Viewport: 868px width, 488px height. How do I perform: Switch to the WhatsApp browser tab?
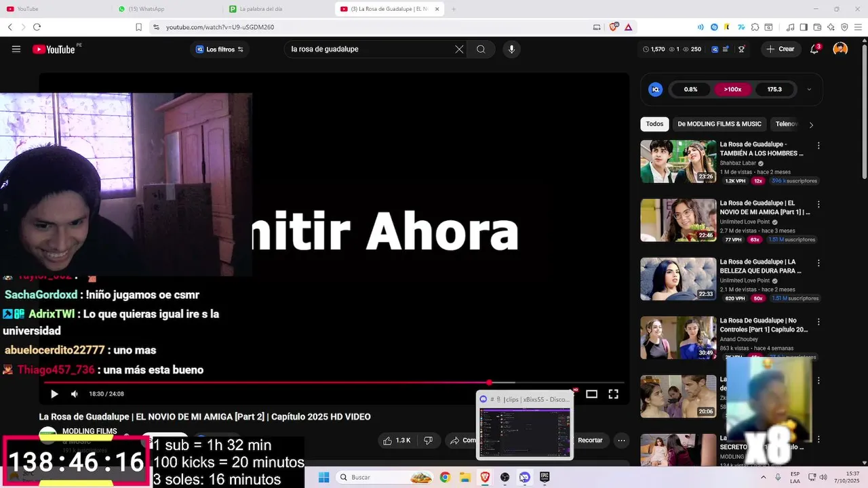[166, 9]
